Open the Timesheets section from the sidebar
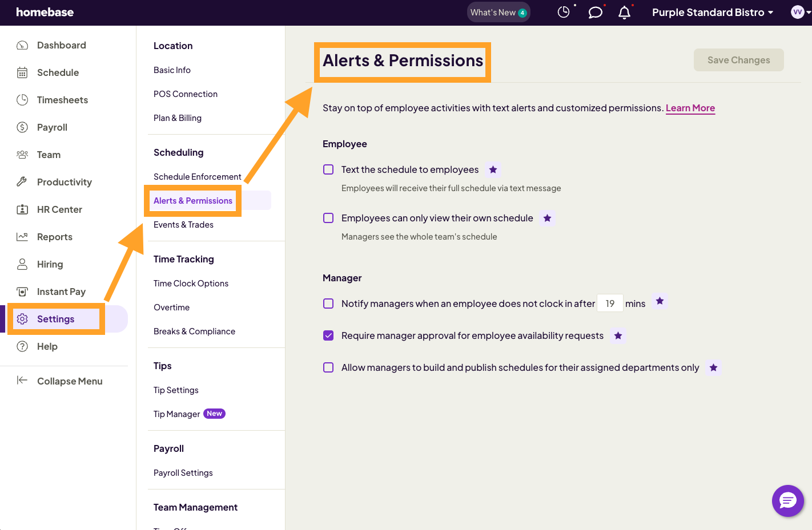Screen dimensions: 812x530 [62, 100]
